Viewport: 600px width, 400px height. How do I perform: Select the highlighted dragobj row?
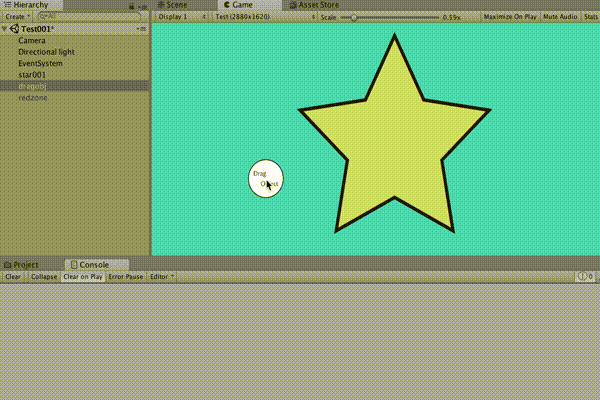pyautogui.click(x=75, y=86)
